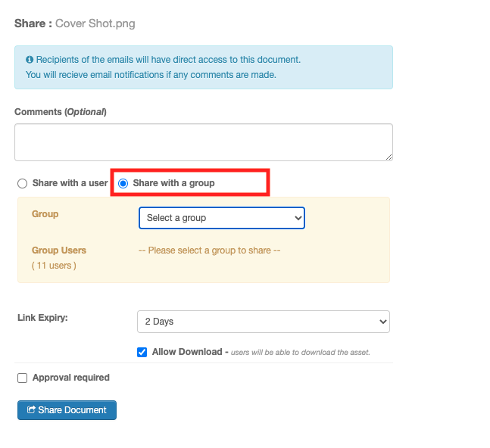Click the Group Users label

pyautogui.click(x=59, y=250)
